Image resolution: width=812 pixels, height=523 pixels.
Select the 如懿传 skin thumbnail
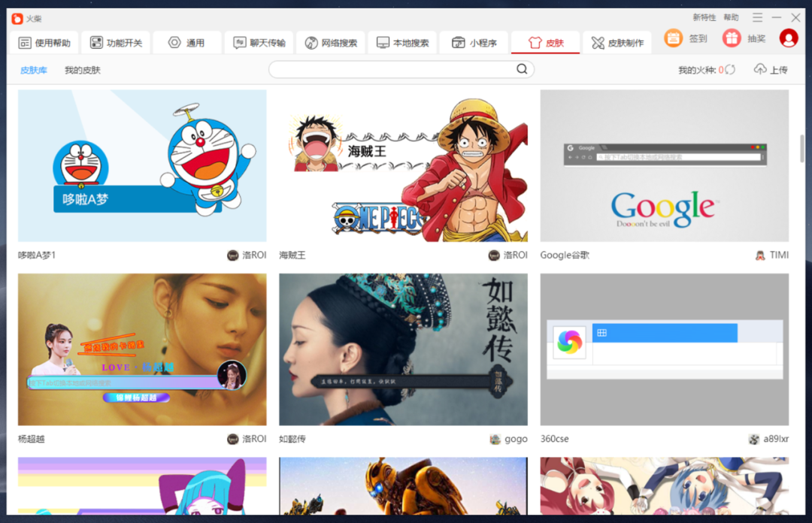click(x=404, y=349)
